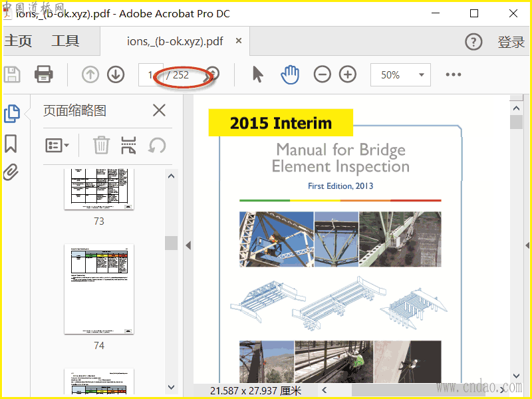Screen dimensions: 532x399
Task: Select the ions,_(b-ok.xyz).pdf document tab
Action: pyautogui.click(x=175, y=41)
